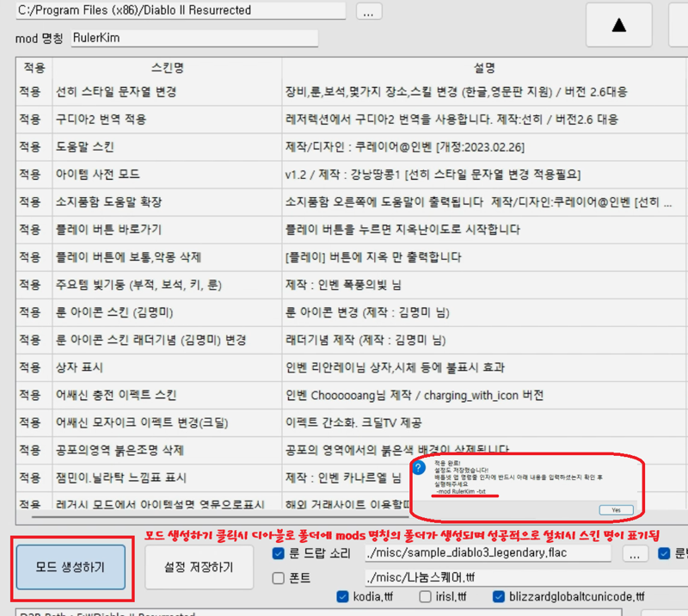The width and height of the screenshot is (688, 616).
Task: Click the description 제작 : 인벤 폭풍의빛 님
Action: tap(343, 285)
